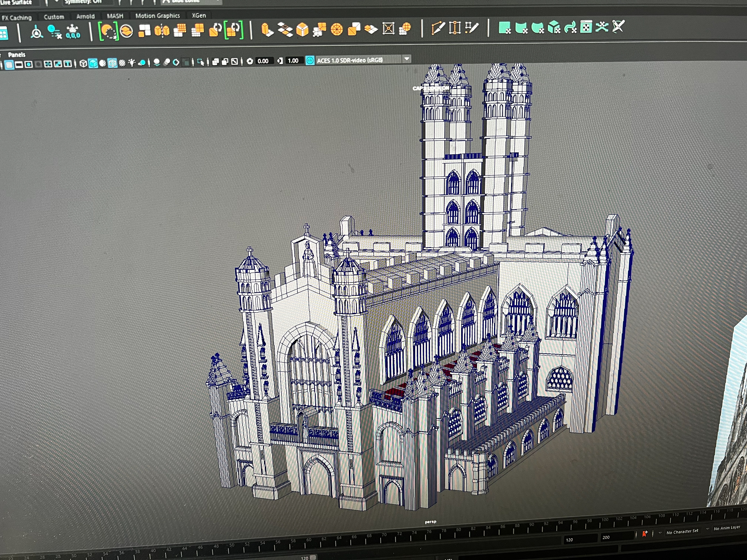Toggle the View Transform ON button
This screenshot has height=560, width=747.
310,60
